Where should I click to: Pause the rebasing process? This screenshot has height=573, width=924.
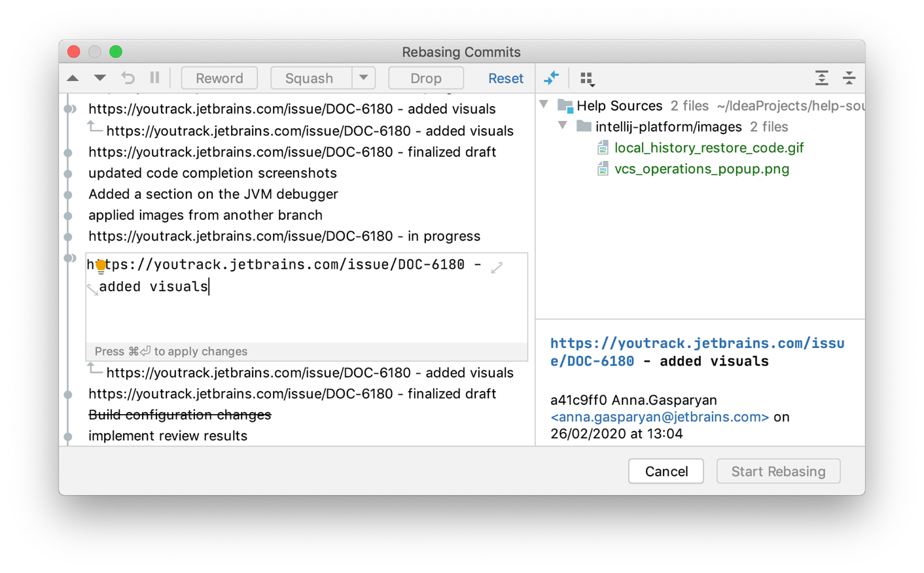pos(154,77)
